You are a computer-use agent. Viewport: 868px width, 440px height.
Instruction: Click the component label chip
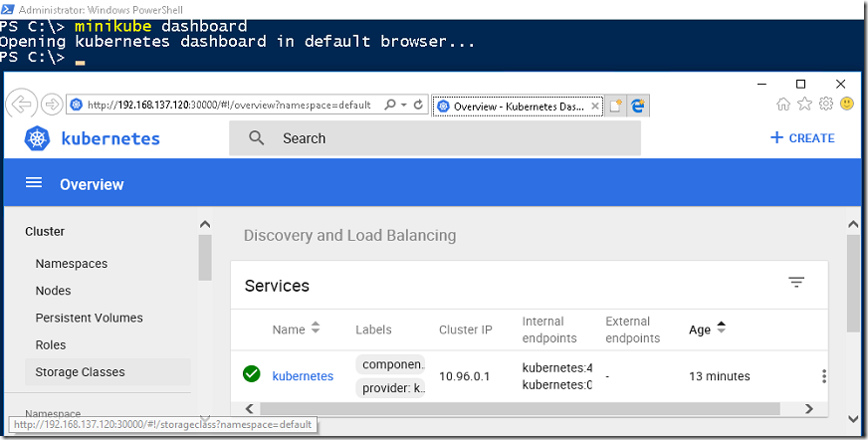pyautogui.click(x=390, y=364)
